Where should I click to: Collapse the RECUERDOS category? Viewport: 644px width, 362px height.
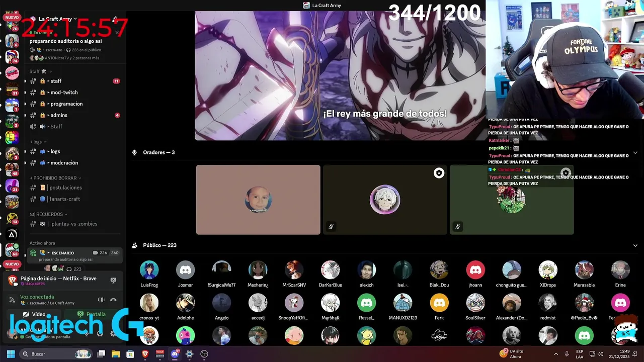[x=49, y=214]
